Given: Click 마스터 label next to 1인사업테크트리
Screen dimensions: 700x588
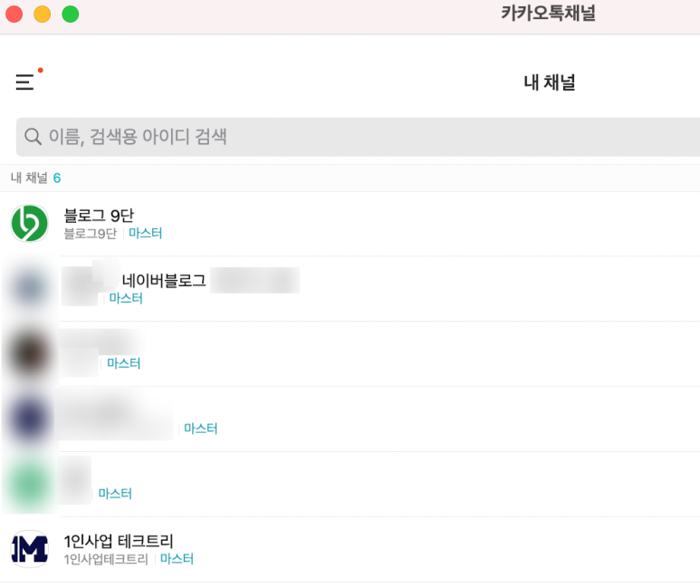Looking at the screenshot, I should coord(177,559).
